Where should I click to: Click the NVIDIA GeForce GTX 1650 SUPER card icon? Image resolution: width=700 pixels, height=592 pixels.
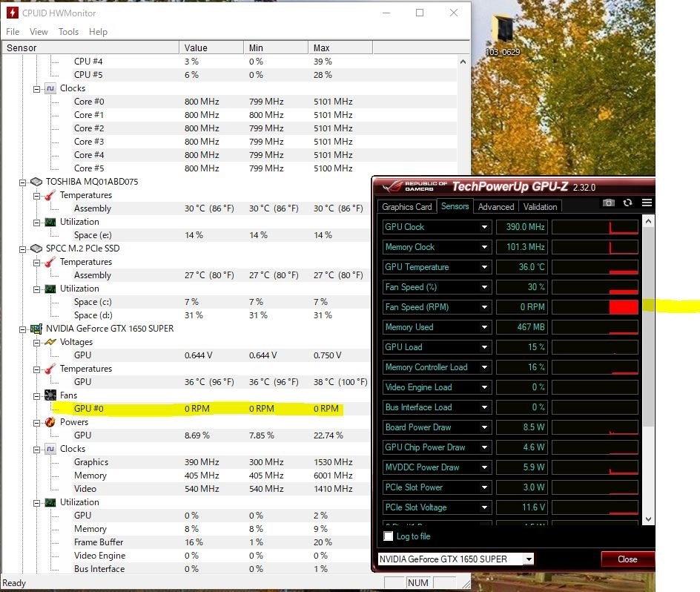pos(36,329)
